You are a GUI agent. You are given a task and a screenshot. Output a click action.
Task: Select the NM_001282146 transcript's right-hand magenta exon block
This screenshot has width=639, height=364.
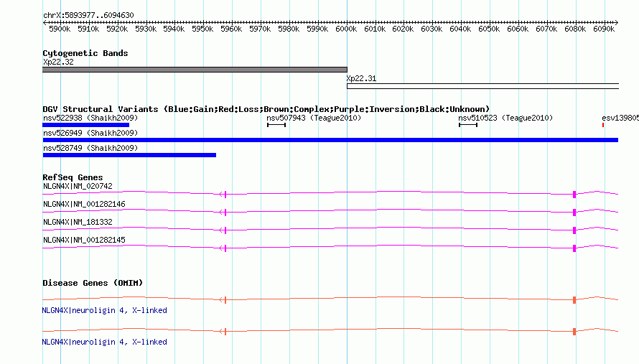(x=574, y=213)
